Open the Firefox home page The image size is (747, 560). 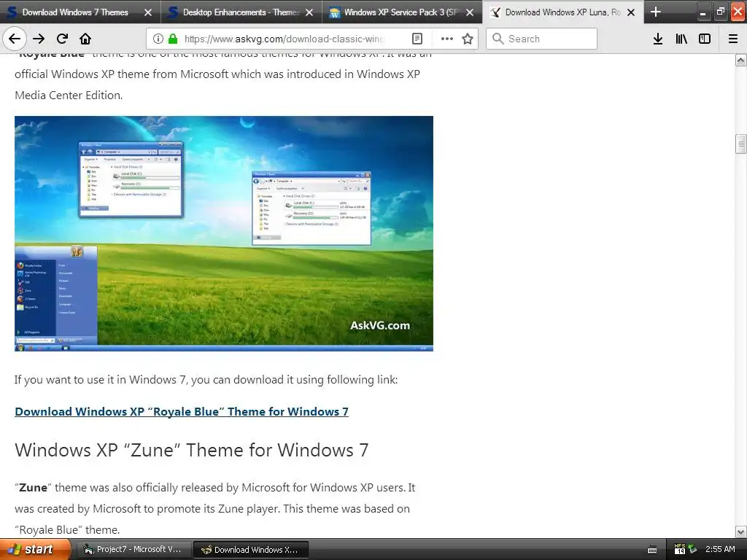pyautogui.click(x=85, y=39)
